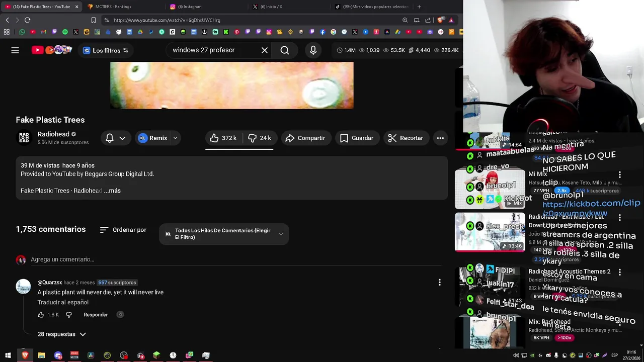Like the video (372 k)
Screen dimensions: 644x362
click(x=223, y=138)
